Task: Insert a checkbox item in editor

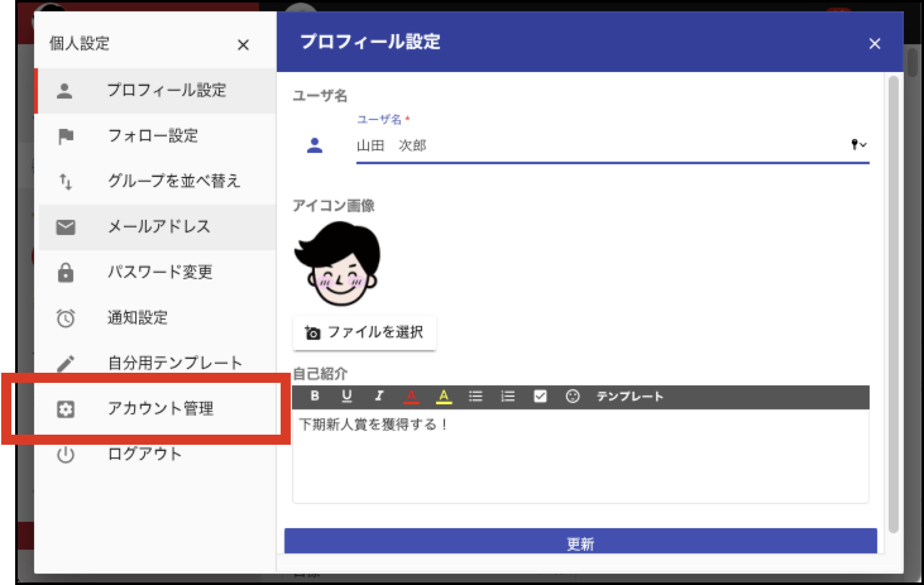Action: (540, 396)
